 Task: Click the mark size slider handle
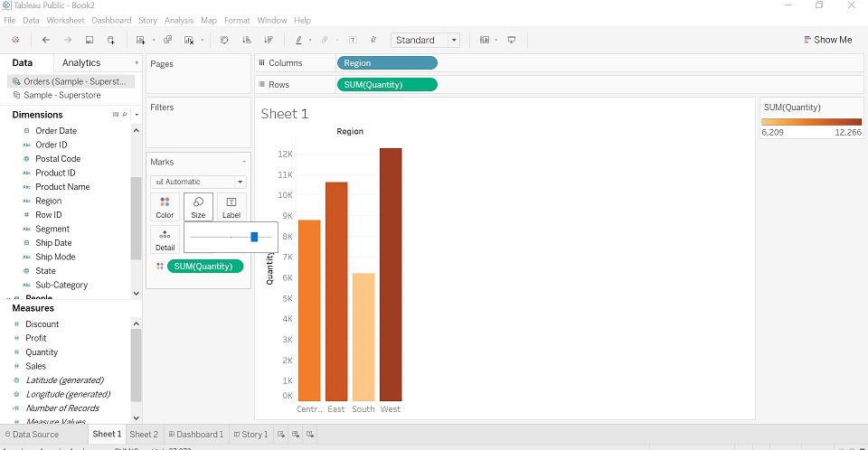coord(254,237)
